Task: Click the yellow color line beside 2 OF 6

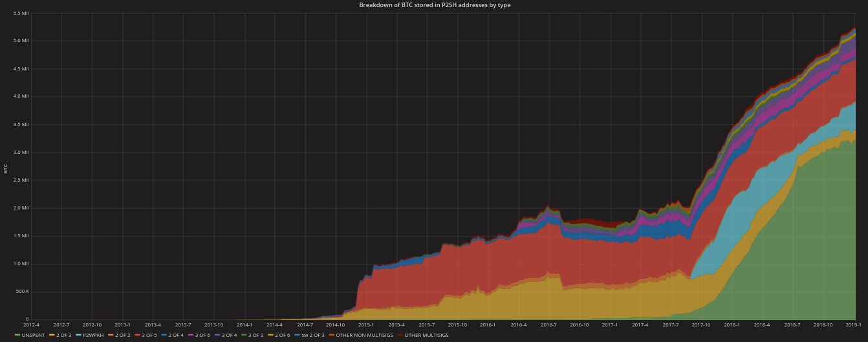Action: 270,335
